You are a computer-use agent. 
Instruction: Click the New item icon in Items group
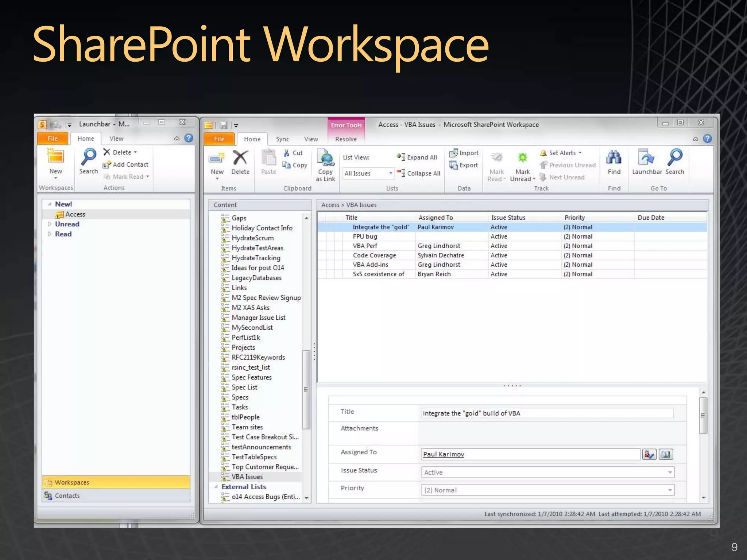click(x=217, y=158)
